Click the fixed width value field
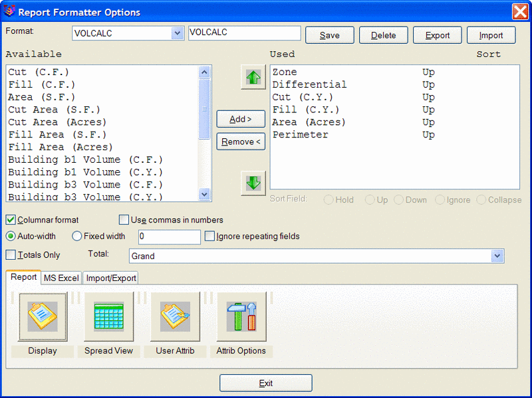532x398 pixels. 170,237
